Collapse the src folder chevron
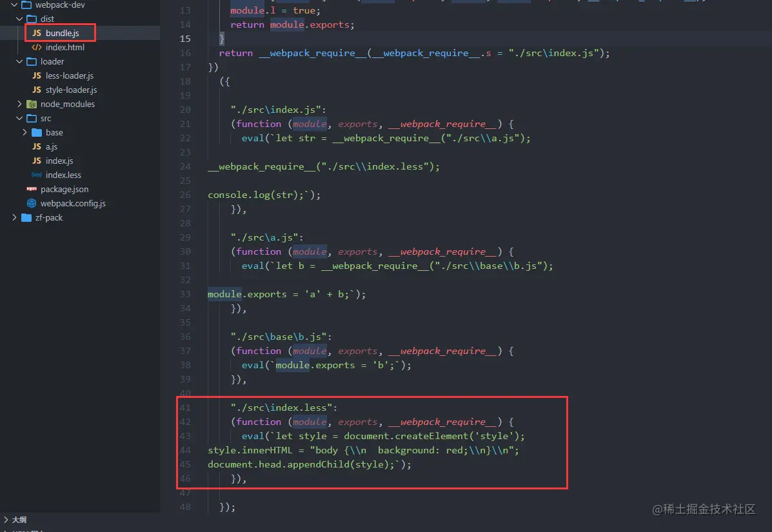The width and height of the screenshot is (772, 532). coord(19,118)
